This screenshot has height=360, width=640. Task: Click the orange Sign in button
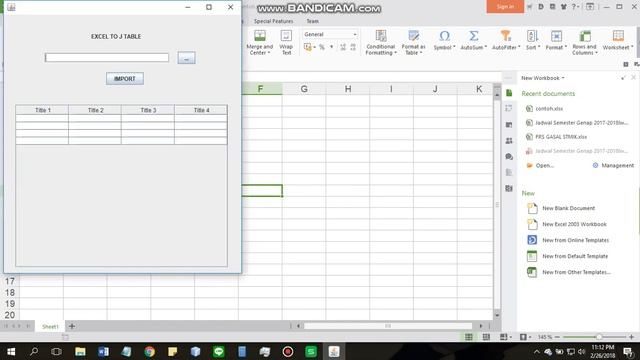click(x=505, y=7)
